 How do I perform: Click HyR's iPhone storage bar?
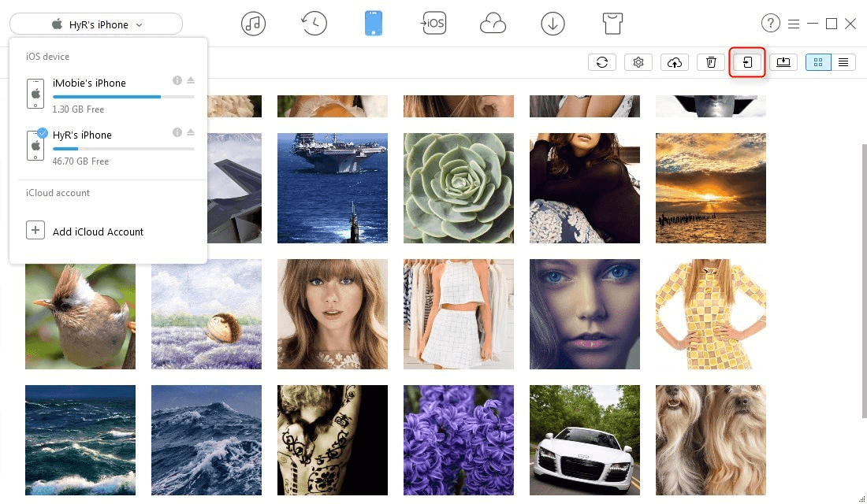click(x=123, y=149)
